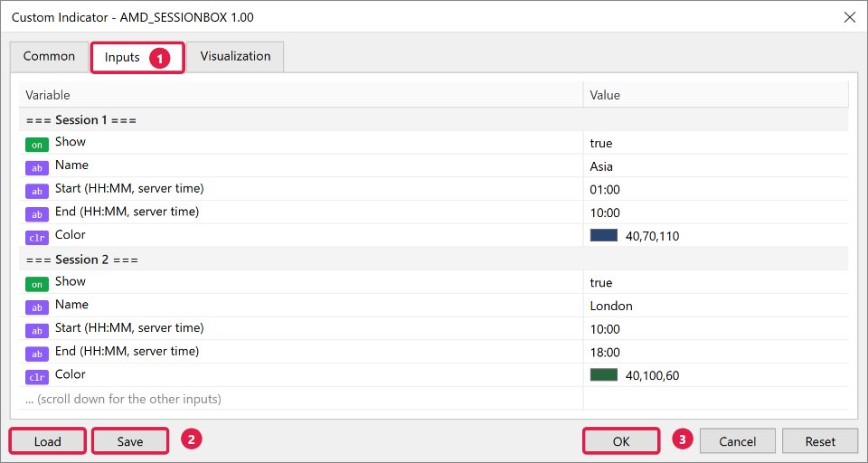Click the 'ab' icon beside Session 2 Start

pyautogui.click(x=37, y=331)
